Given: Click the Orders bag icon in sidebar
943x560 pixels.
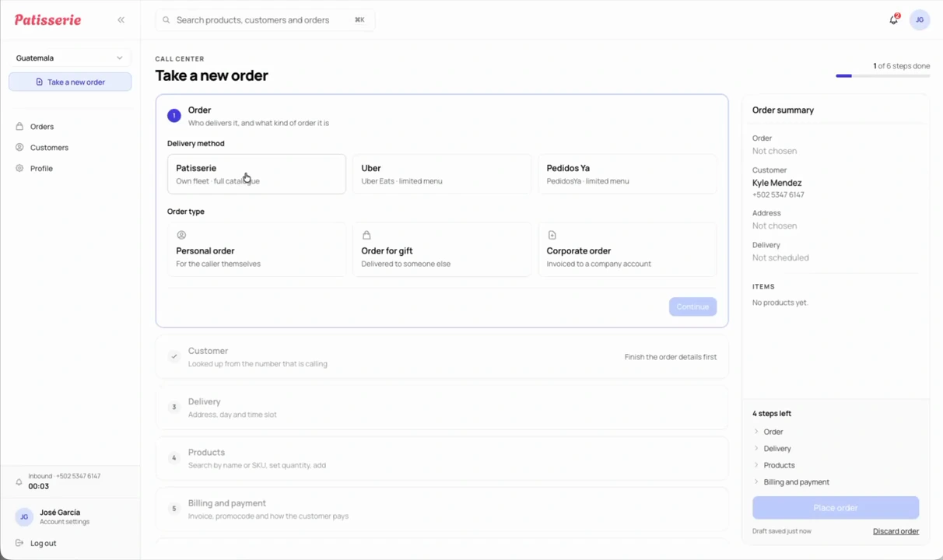Looking at the screenshot, I should pyautogui.click(x=19, y=126).
